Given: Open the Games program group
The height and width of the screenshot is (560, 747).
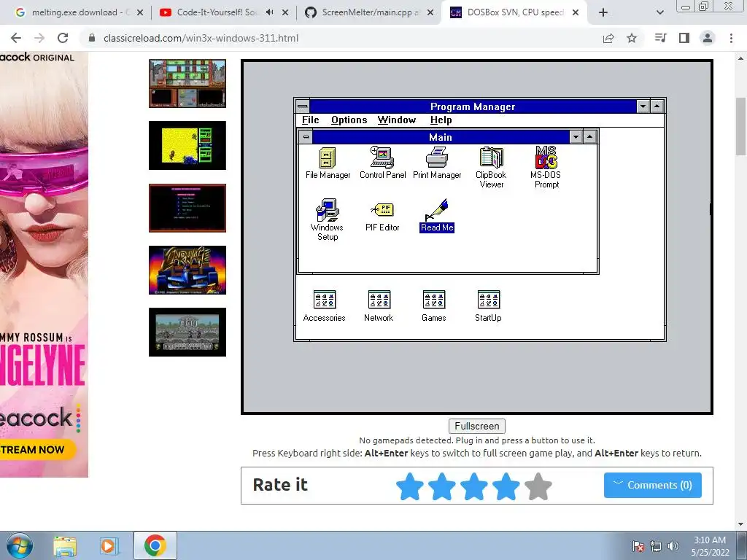Looking at the screenshot, I should pyautogui.click(x=434, y=306).
